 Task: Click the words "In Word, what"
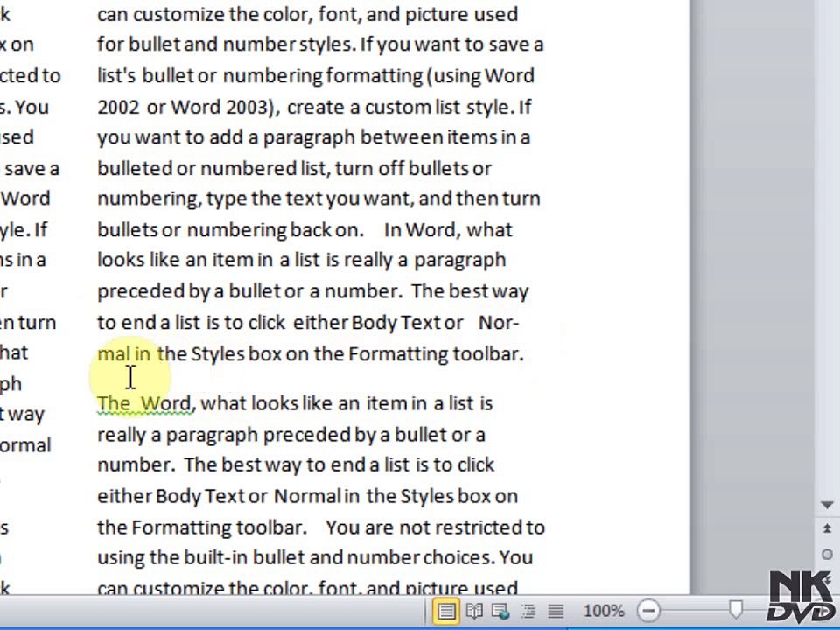(x=448, y=230)
